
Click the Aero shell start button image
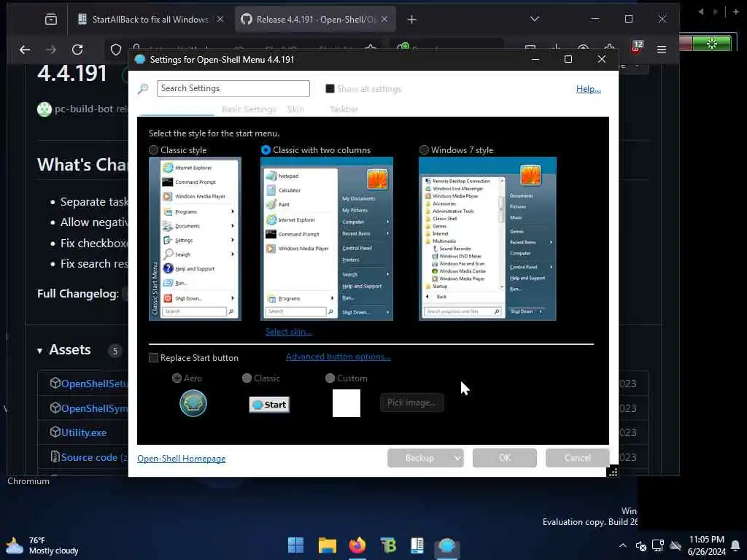(x=193, y=403)
